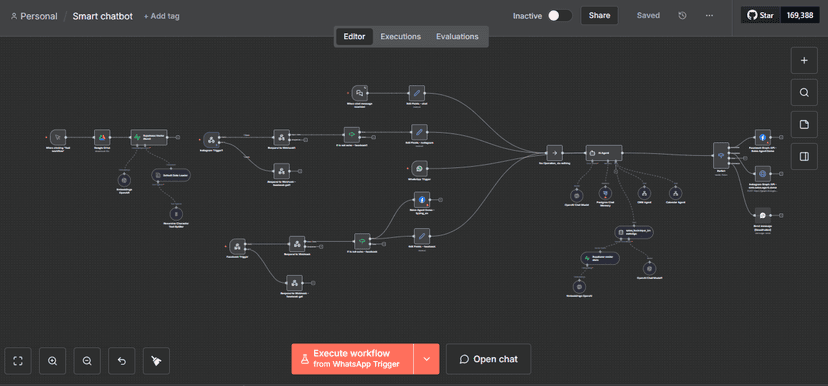This screenshot has width=828, height=386.
Task: Open canvas search magnifier icon
Action: (x=804, y=92)
